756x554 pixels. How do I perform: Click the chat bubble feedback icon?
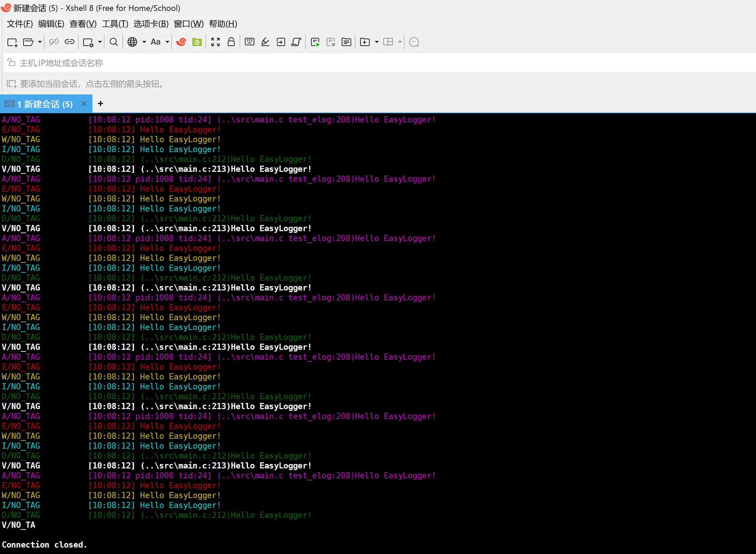tap(414, 42)
